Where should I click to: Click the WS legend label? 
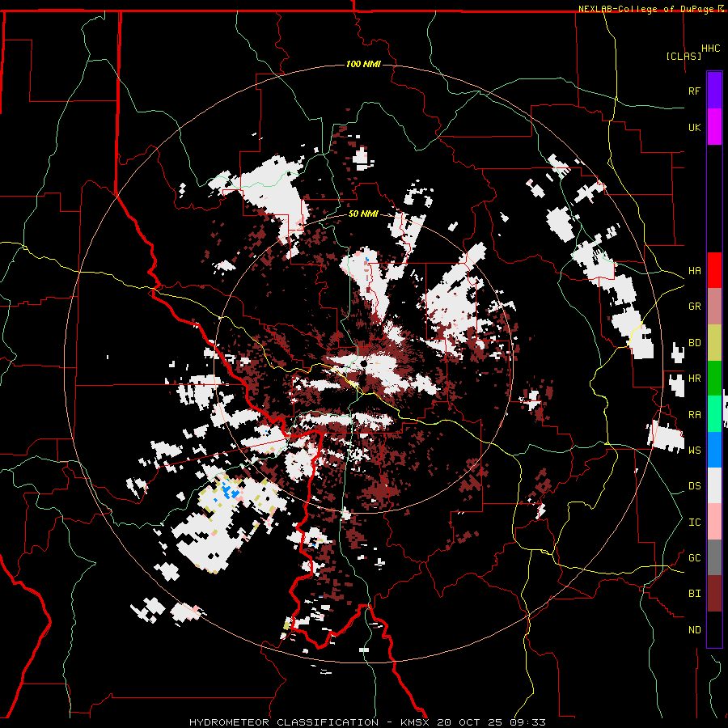pyautogui.click(x=694, y=451)
